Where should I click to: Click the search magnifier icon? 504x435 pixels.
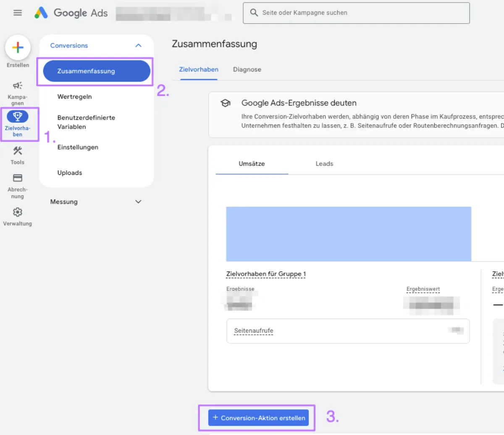(254, 13)
